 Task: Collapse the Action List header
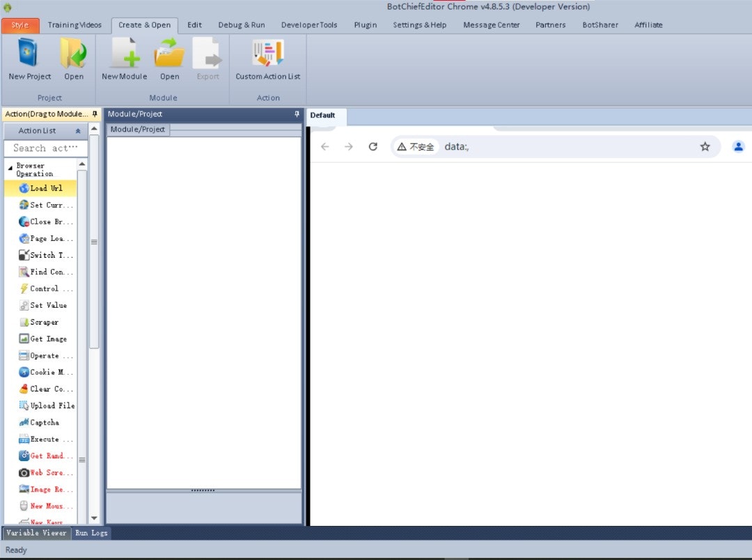(78, 130)
